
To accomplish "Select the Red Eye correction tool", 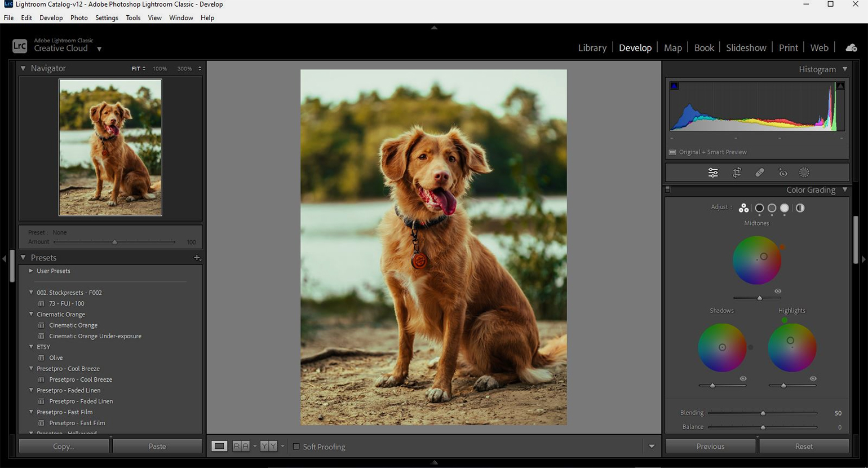I will (x=783, y=173).
